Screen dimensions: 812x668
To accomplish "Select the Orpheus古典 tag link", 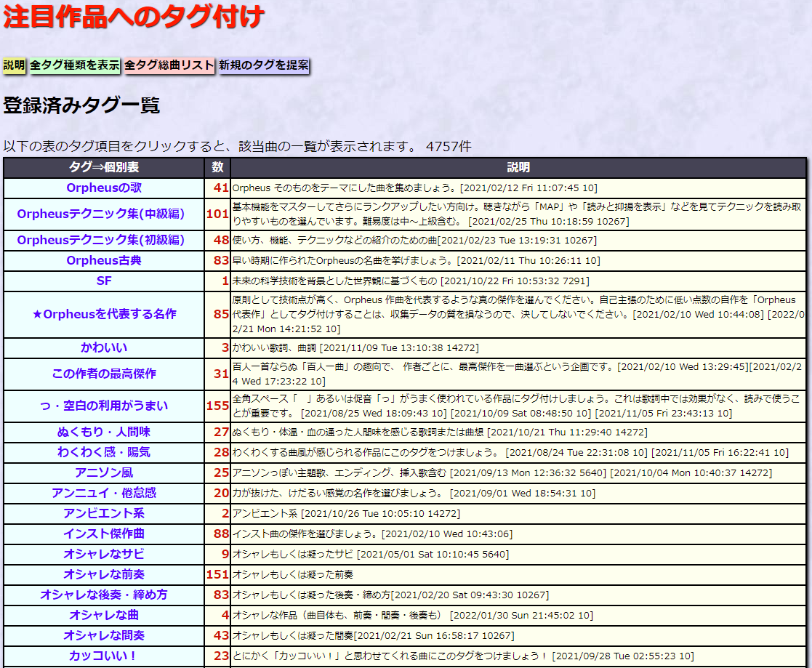I will pos(104,260).
